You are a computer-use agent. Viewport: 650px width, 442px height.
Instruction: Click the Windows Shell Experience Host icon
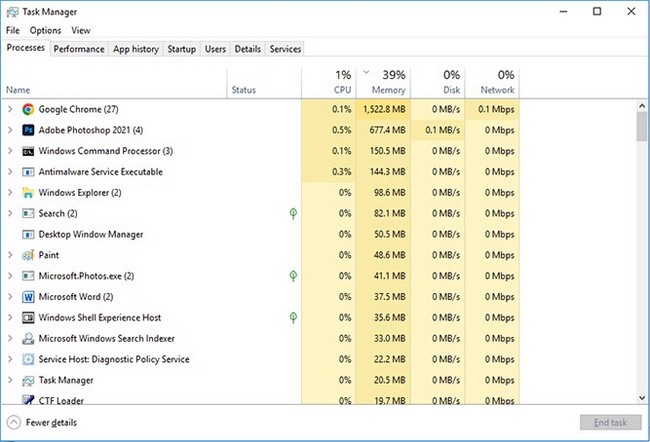tap(28, 318)
